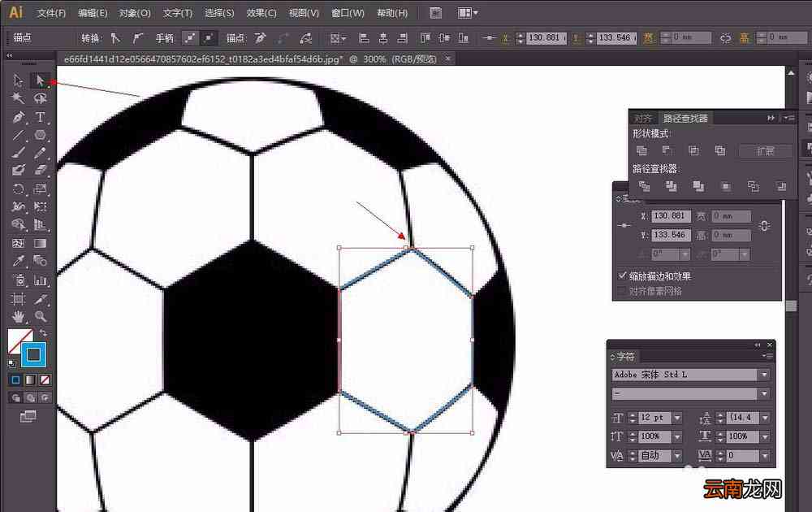Click Minus Front in Pathfinder shape modes

667,150
